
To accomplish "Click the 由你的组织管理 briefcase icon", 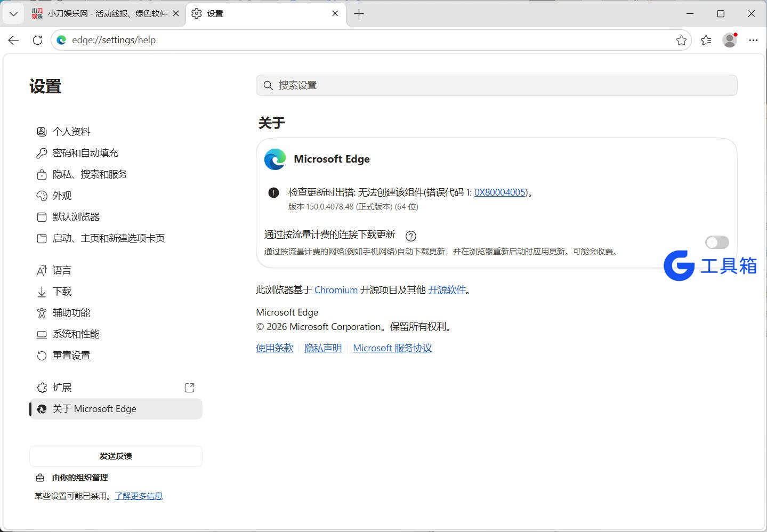I will tap(40, 478).
